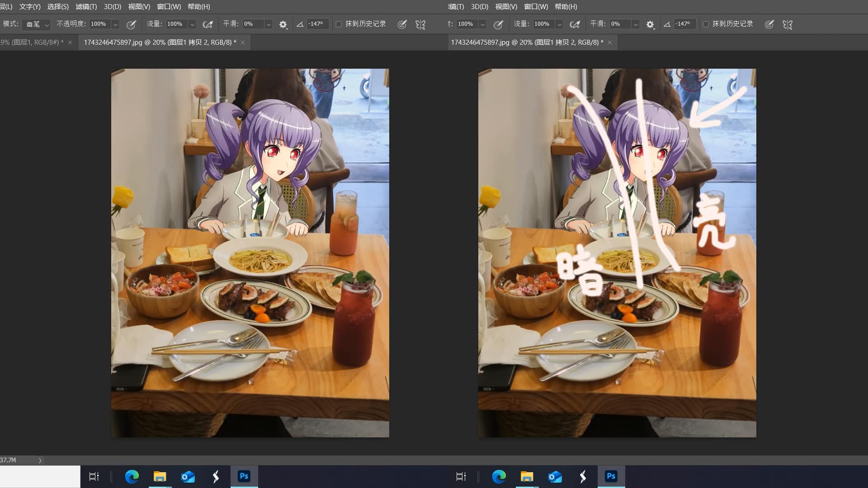
Task: Click 流量 100% field in left window
Action: [176, 24]
